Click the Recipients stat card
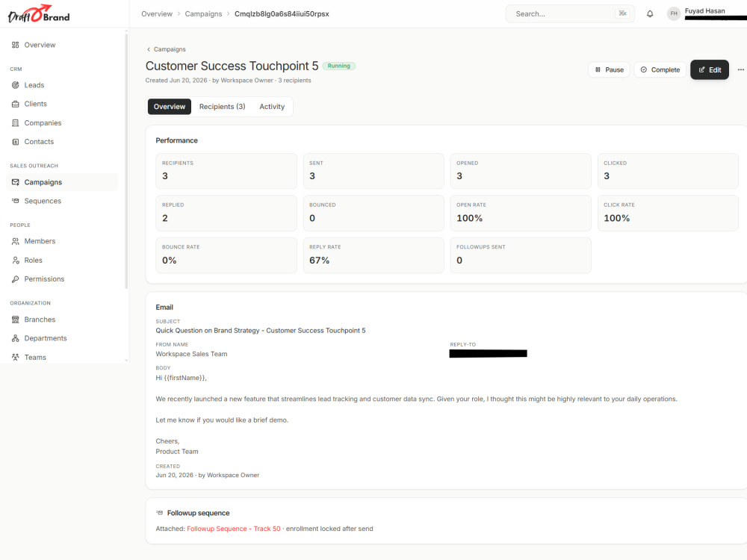The image size is (747, 560). click(x=226, y=171)
